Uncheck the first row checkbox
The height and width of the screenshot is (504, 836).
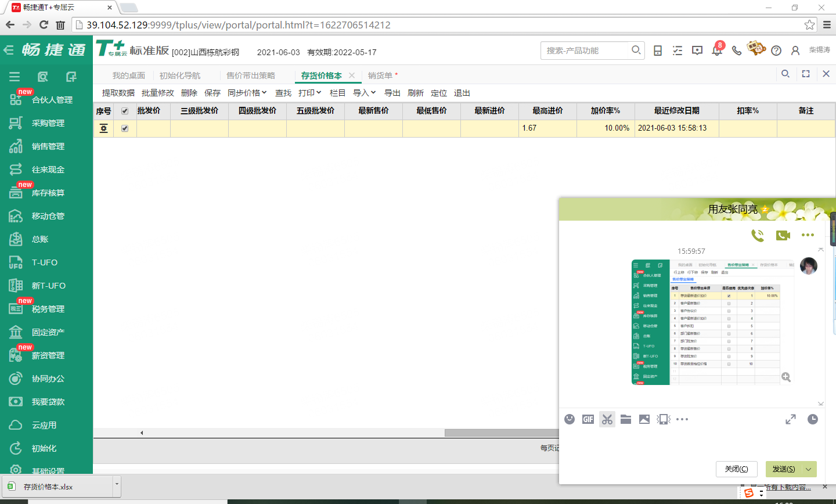[124, 128]
